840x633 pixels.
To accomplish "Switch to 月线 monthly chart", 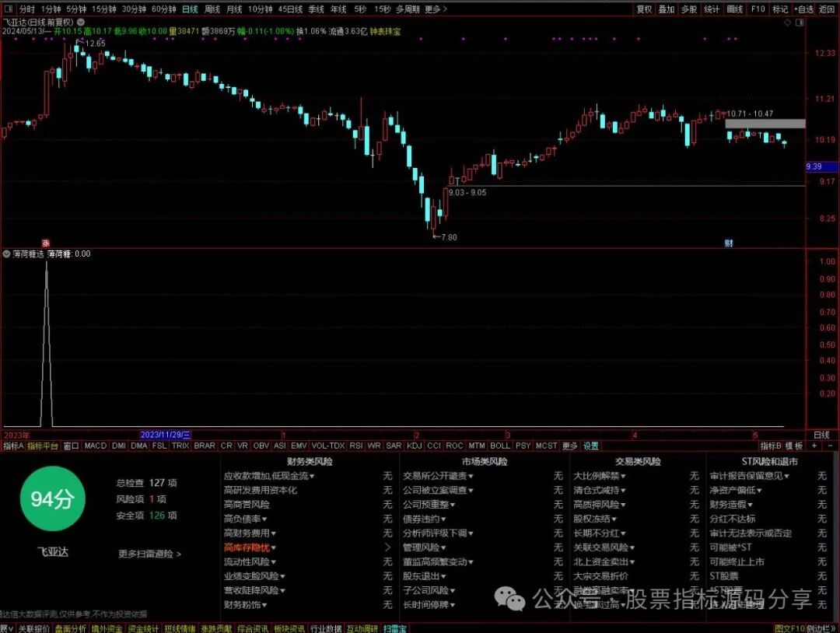I will (x=234, y=9).
